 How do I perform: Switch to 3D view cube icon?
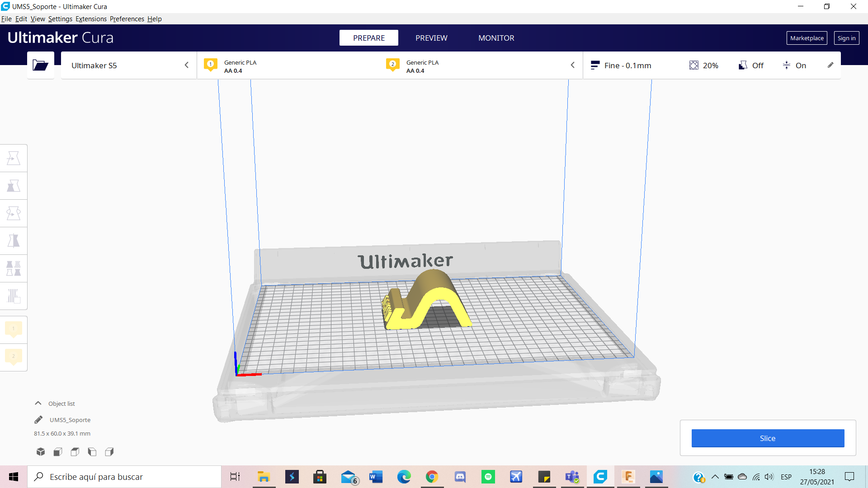tap(41, 451)
